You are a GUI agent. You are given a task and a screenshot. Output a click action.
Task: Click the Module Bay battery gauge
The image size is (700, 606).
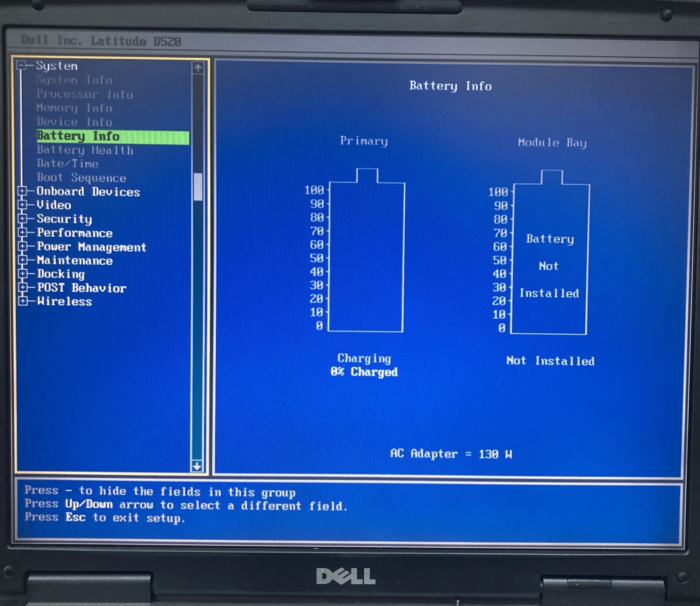click(551, 252)
